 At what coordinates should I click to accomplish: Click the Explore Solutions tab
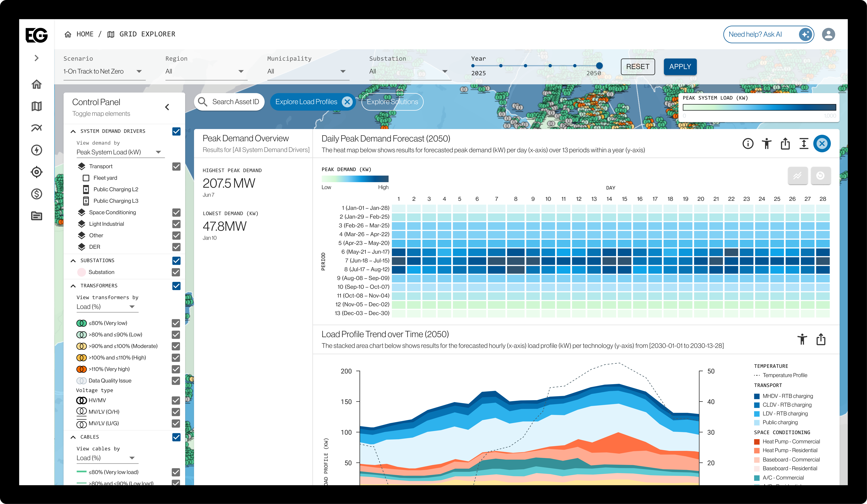click(392, 102)
